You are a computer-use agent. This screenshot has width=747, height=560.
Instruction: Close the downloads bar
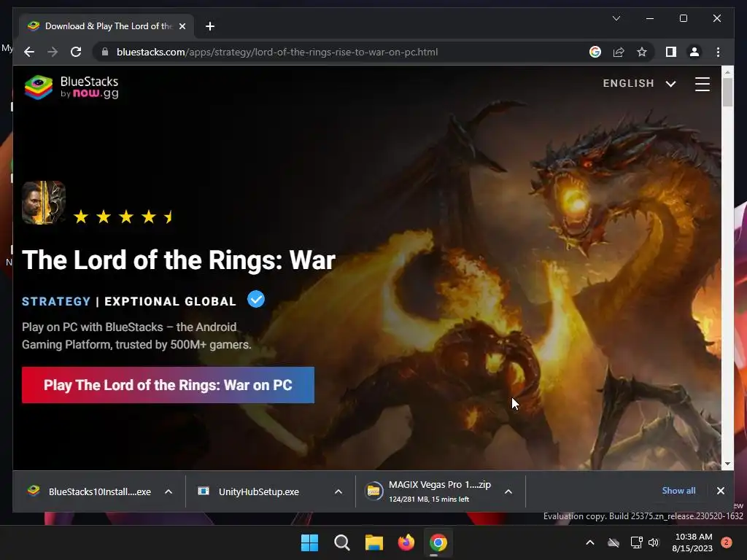coord(720,491)
